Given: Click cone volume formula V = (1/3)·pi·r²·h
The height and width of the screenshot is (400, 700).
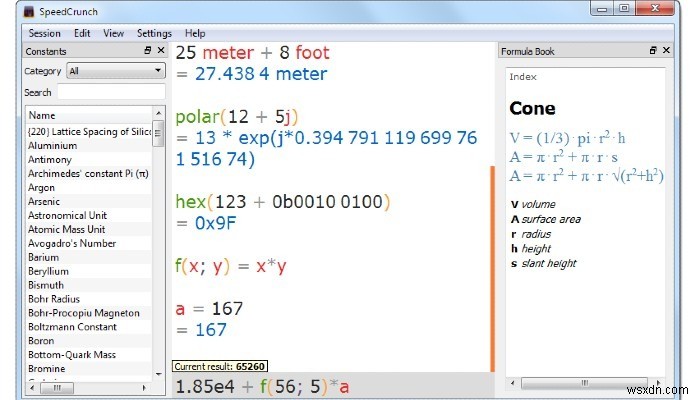Looking at the screenshot, I should coord(567,138).
